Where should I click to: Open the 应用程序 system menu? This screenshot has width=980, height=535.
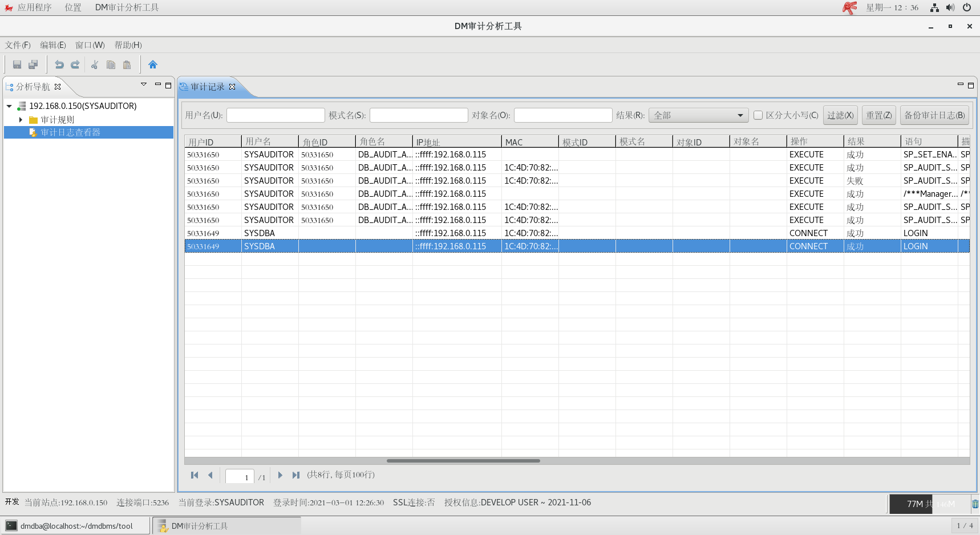click(34, 7)
